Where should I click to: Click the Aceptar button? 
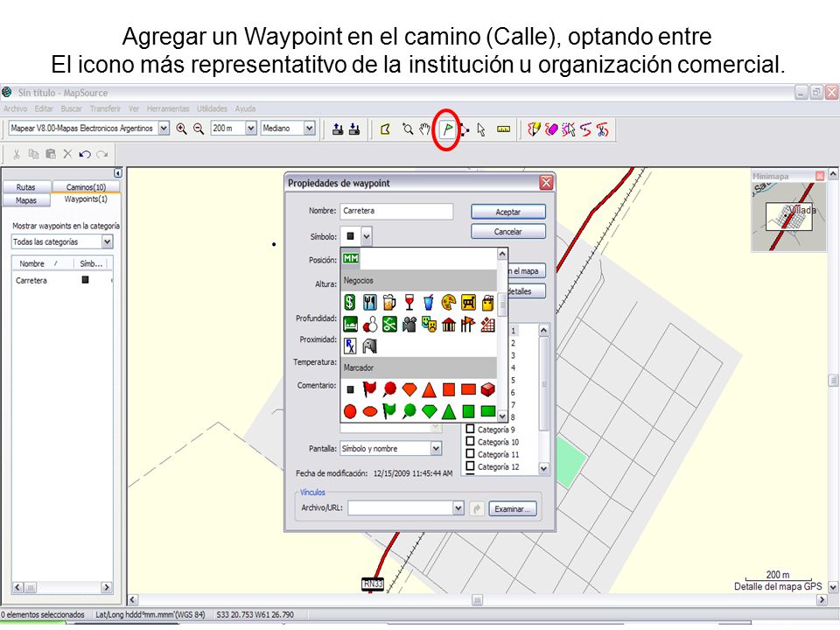(507, 212)
